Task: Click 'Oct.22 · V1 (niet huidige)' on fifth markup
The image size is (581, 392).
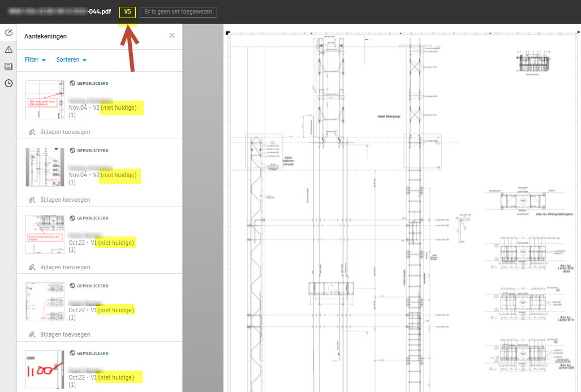Action: (101, 377)
